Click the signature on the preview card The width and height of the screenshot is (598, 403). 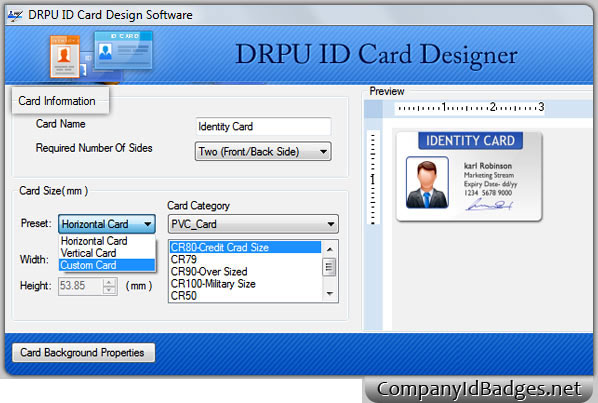[489, 206]
